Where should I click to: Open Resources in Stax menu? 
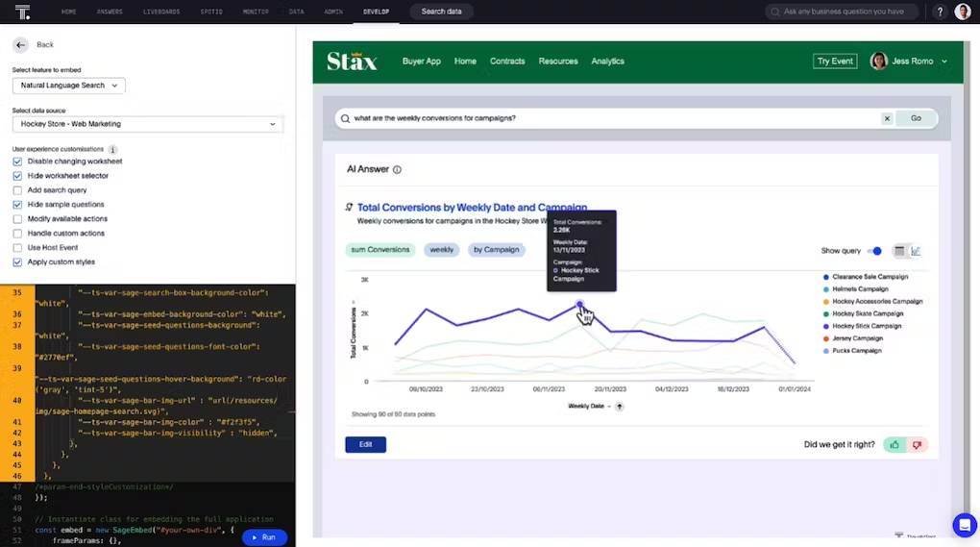[558, 62]
